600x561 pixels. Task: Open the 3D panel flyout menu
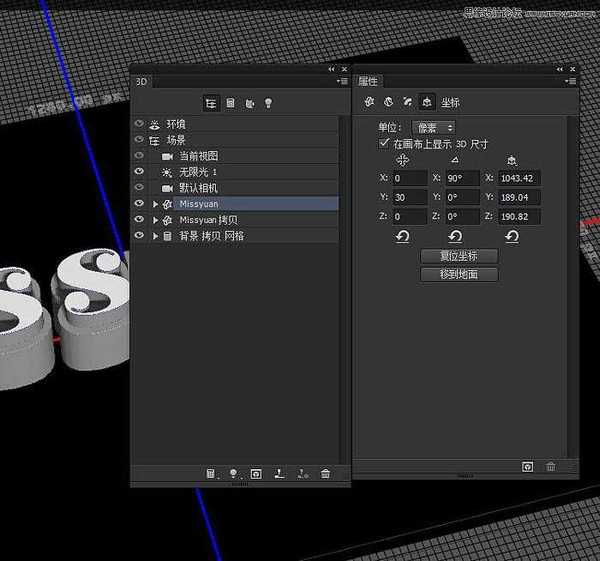click(343, 83)
